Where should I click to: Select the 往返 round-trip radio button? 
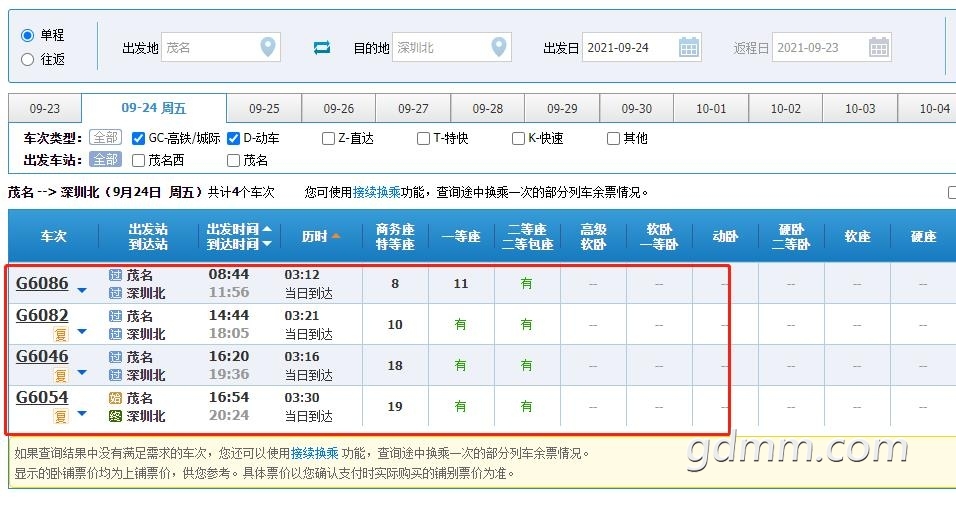tap(28, 59)
